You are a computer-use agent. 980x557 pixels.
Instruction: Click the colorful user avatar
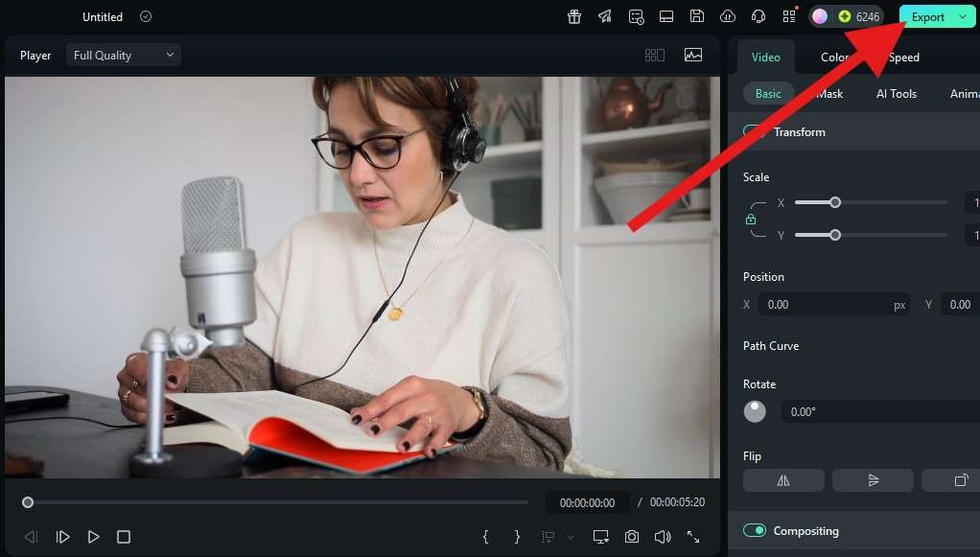819,17
